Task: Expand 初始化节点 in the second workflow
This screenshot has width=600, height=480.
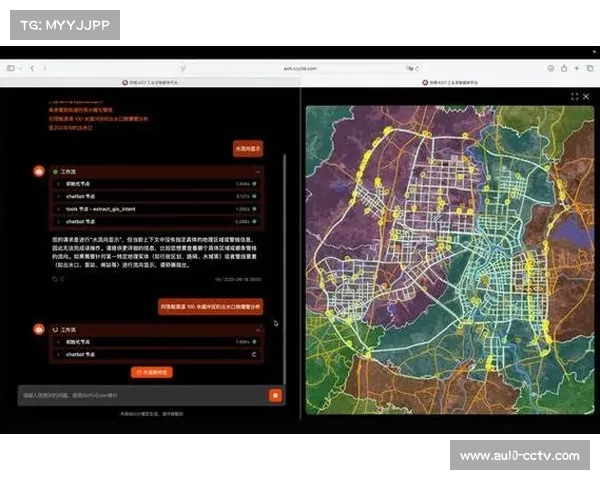Action: pos(157,342)
